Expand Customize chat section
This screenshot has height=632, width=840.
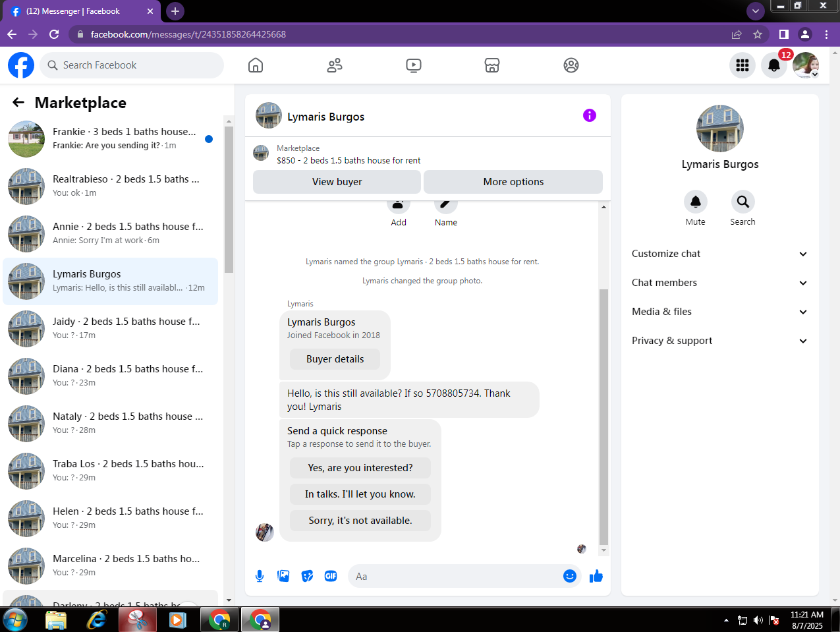click(719, 254)
